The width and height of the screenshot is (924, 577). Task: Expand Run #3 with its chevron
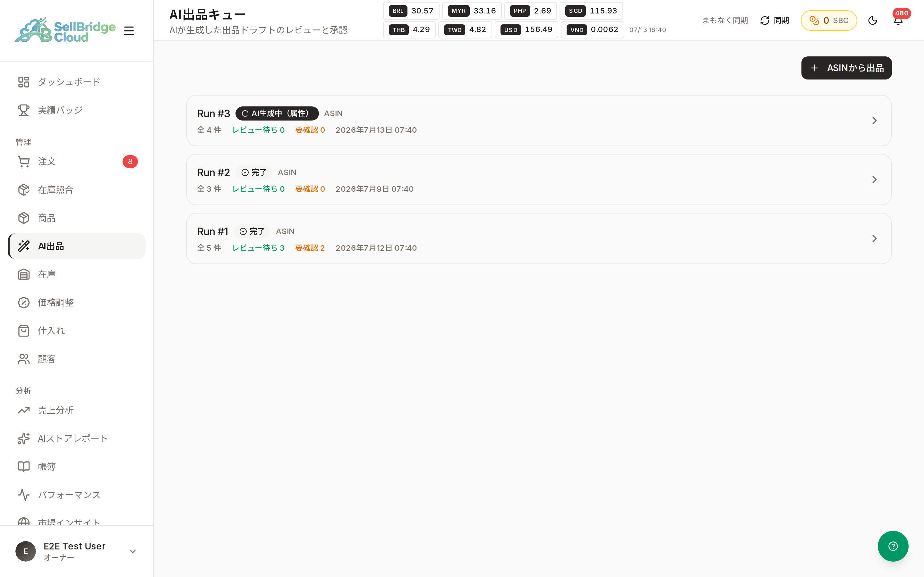874,121
